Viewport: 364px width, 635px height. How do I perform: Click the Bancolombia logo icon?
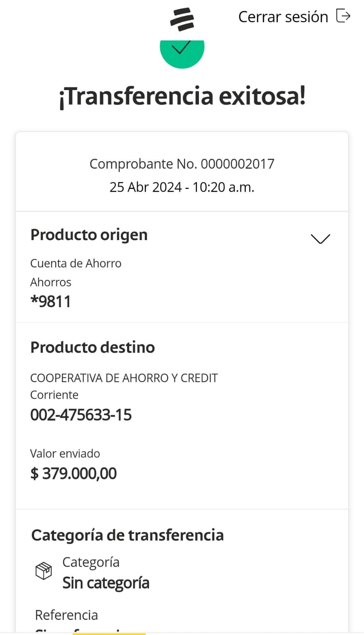[x=182, y=19]
